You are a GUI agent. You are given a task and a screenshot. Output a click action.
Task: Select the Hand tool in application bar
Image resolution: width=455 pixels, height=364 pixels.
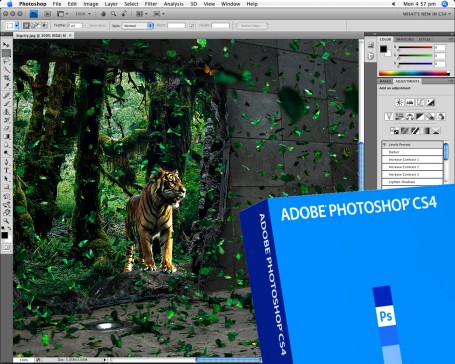[x=104, y=14]
